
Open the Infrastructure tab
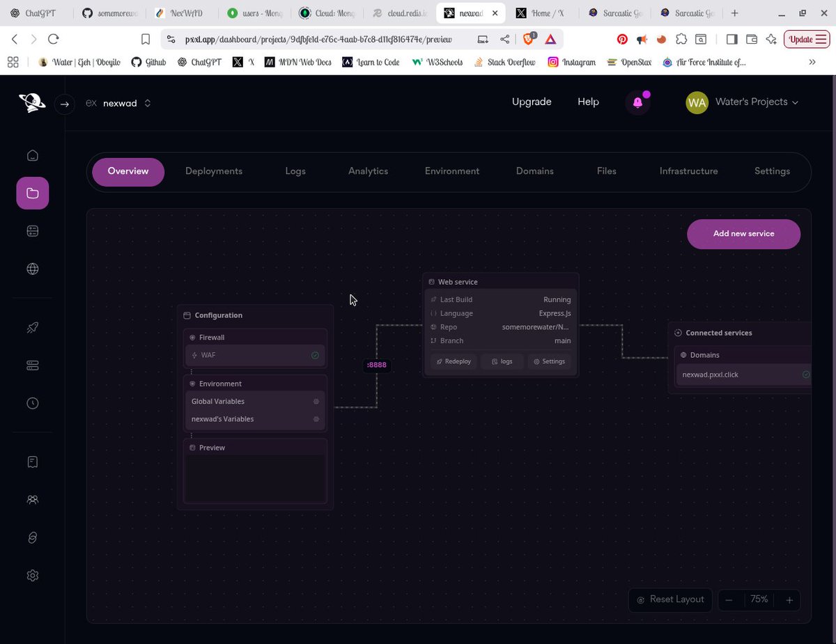click(688, 171)
